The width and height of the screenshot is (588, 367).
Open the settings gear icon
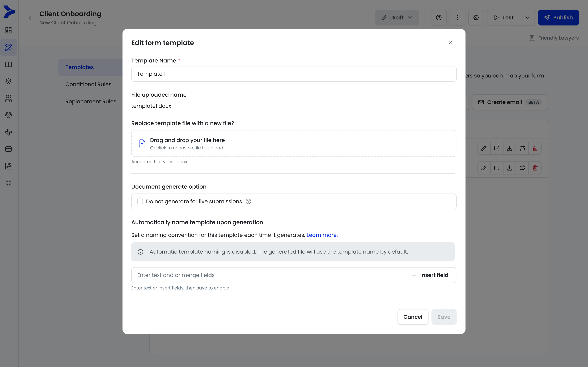point(476,18)
